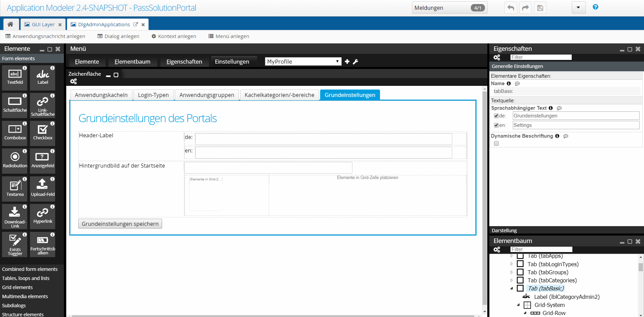The image size is (644, 317).
Task: Click the Header-Label 'de' input field
Action: click(x=324, y=139)
